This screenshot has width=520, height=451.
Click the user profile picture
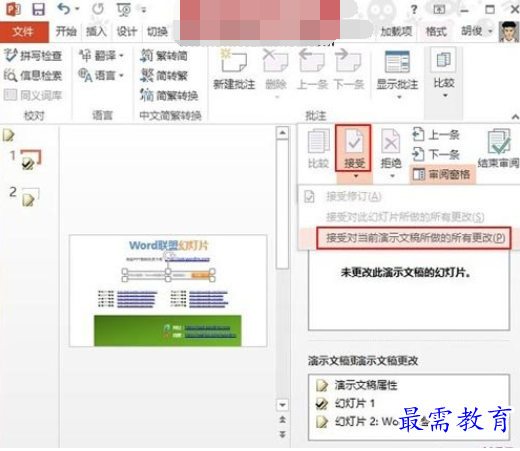coord(509,31)
